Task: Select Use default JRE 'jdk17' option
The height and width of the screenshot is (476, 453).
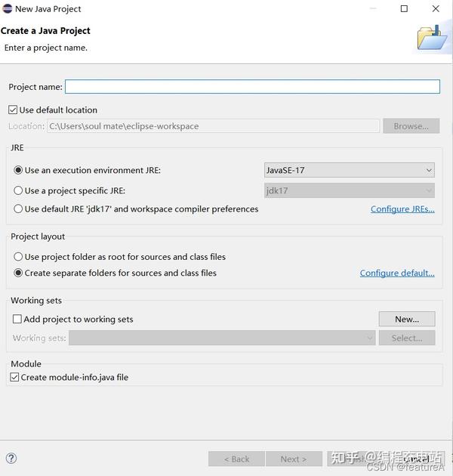Action: (x=19, y=209)
